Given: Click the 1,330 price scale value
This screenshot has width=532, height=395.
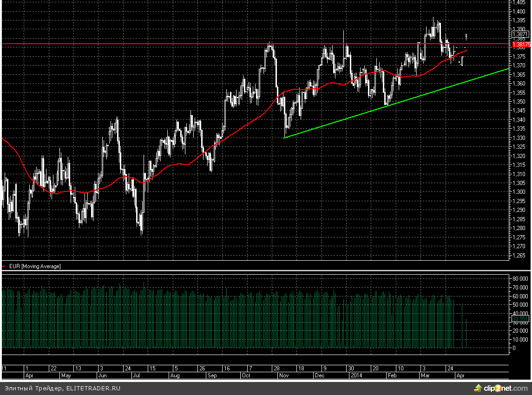Looking at the screenshot, I should point(519,138).
